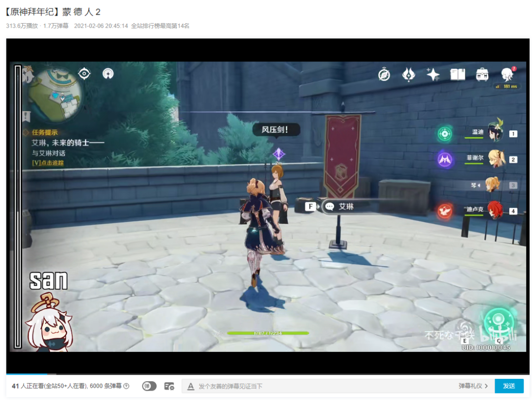Click the 任务提示 quest header
This screenshot has width=532, height=400.
44,132
